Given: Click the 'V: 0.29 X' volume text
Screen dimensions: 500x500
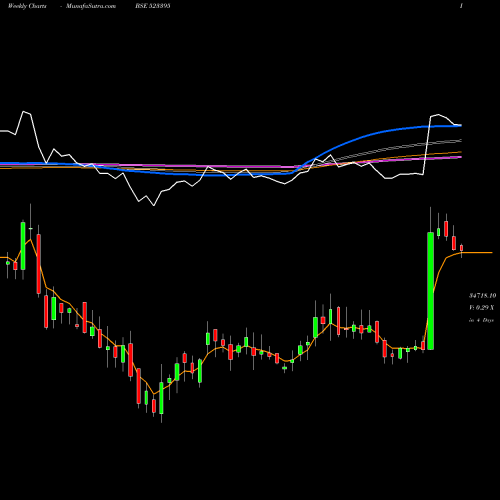Looking at the screenshot, I should [482, 308].
